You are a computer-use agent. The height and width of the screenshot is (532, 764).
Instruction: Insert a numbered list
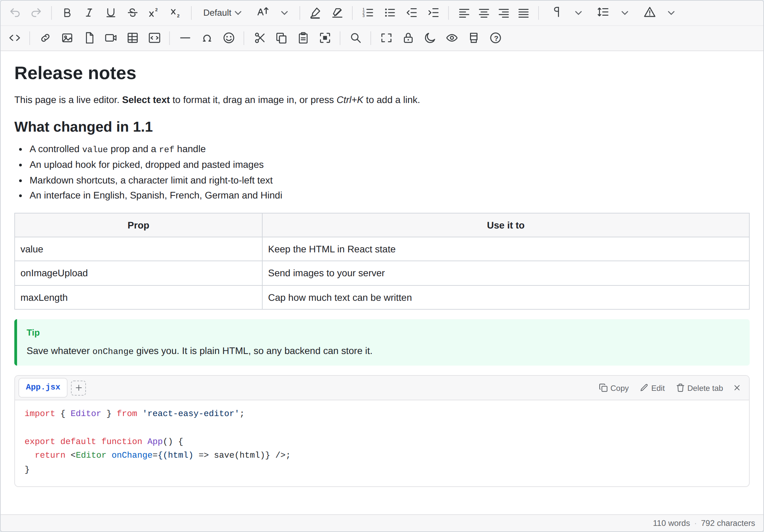click(368, 13)
